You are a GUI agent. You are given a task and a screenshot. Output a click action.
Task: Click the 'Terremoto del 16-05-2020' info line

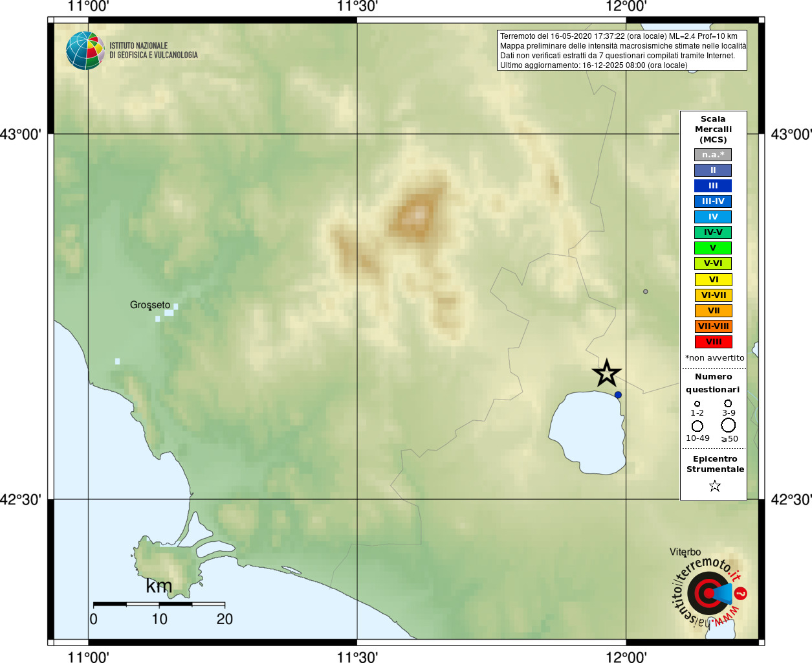click(x=619, y=36)
